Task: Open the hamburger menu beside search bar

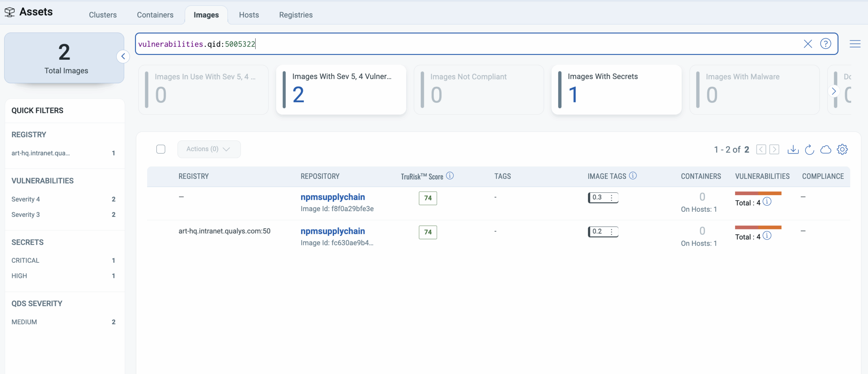Action: pyautogui.click(x=855, y=44)
